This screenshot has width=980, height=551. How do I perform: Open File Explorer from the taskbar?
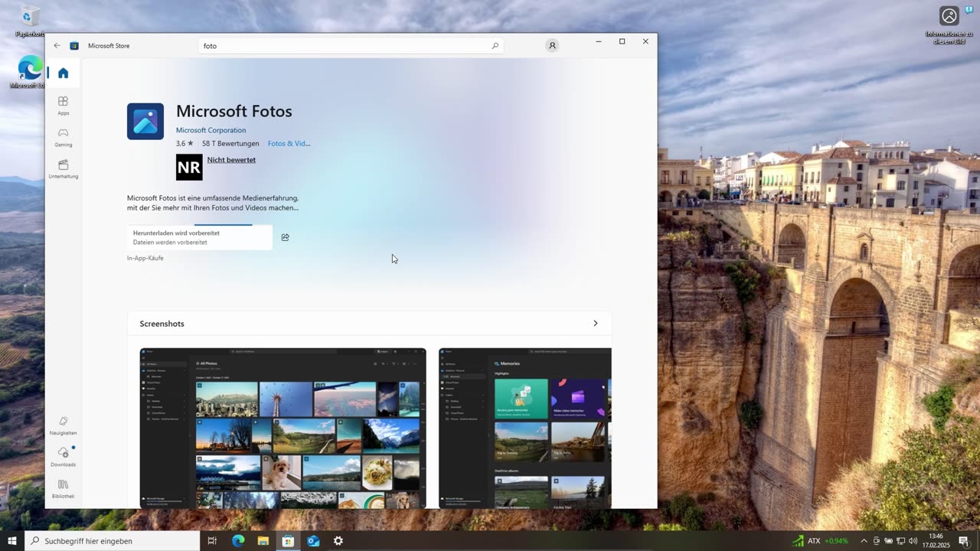click(x=263, y=541)
